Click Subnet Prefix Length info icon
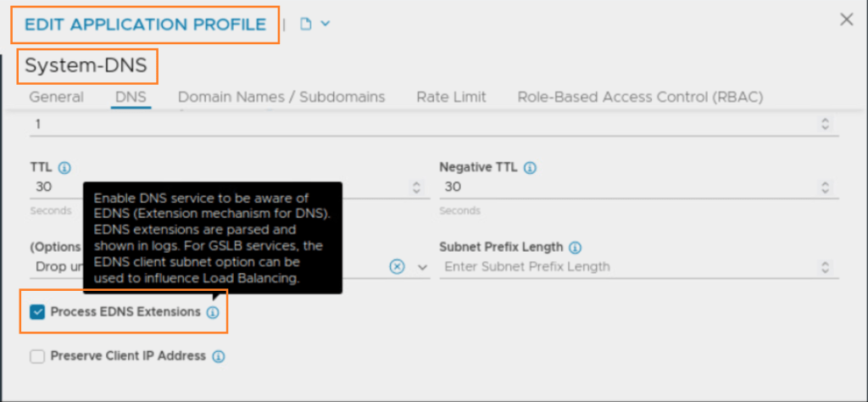This screenshot has height=402, width=868. coord(575,248)
